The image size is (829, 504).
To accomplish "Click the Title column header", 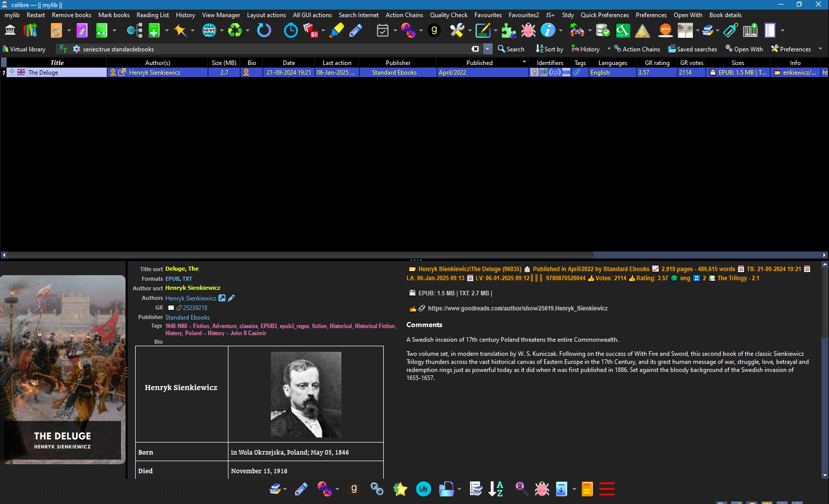I will (57, 63).
